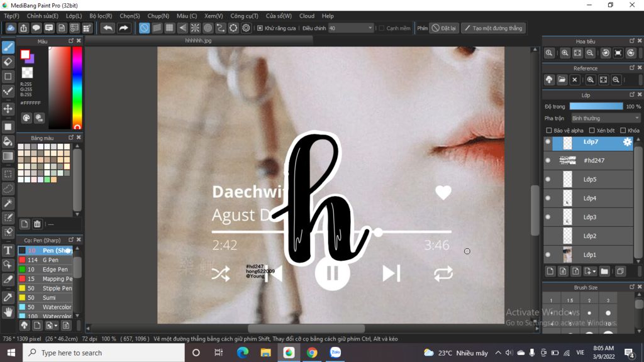Undock the Brush Size panel
Image resolution: width=644 pixels, height=362 pixels.
tap(632, 287)
